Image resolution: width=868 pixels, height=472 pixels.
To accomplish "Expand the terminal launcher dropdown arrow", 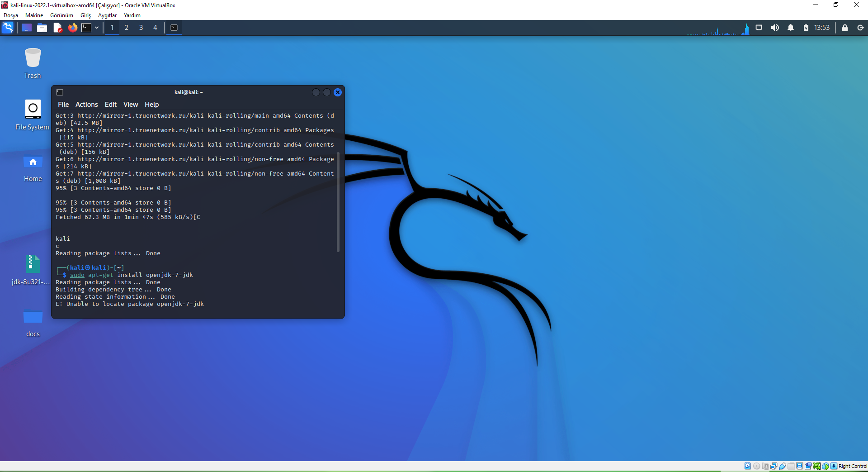I will (97, 28).
